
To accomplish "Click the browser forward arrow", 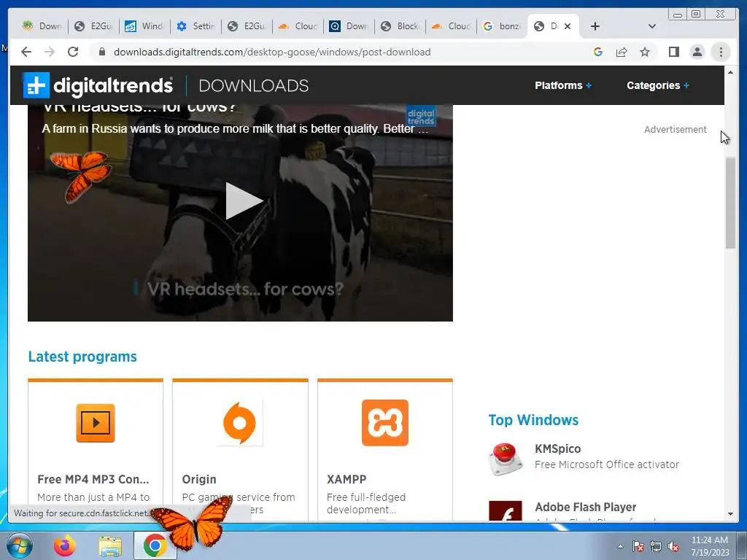I will [x=50, y=52].
